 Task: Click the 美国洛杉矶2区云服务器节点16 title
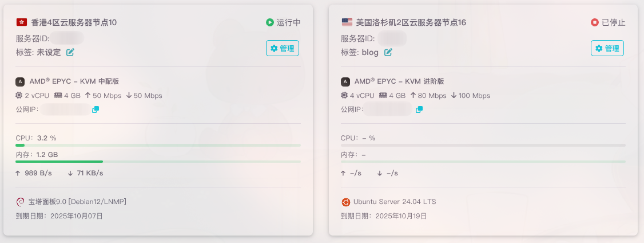(x=411, y=22)
